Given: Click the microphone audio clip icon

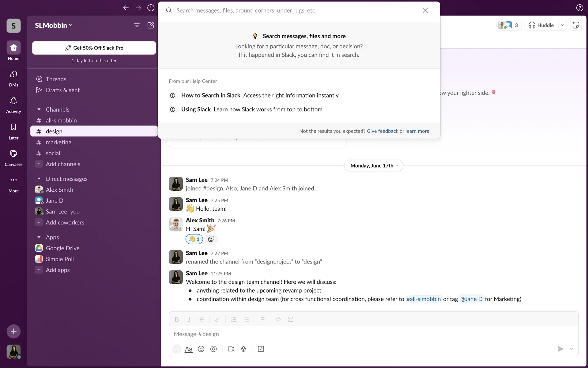Looking at the screenshot, I should (243, 349).
